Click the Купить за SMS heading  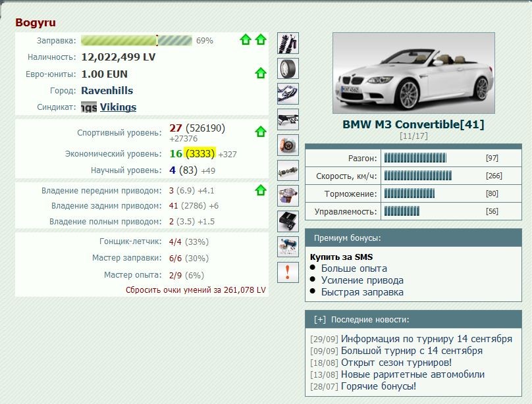[x=341, y=257]
